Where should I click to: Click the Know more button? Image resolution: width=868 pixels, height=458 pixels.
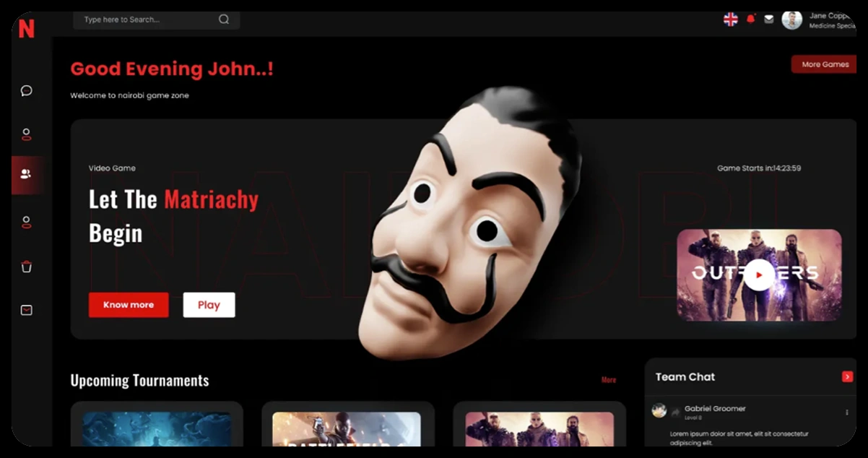[x=128, y=304]
